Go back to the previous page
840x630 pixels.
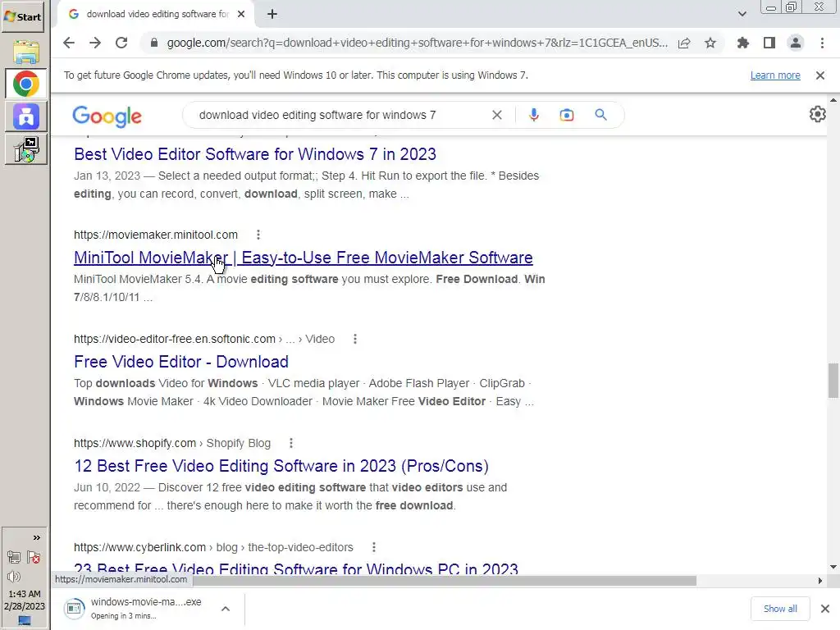coord(69,43)
